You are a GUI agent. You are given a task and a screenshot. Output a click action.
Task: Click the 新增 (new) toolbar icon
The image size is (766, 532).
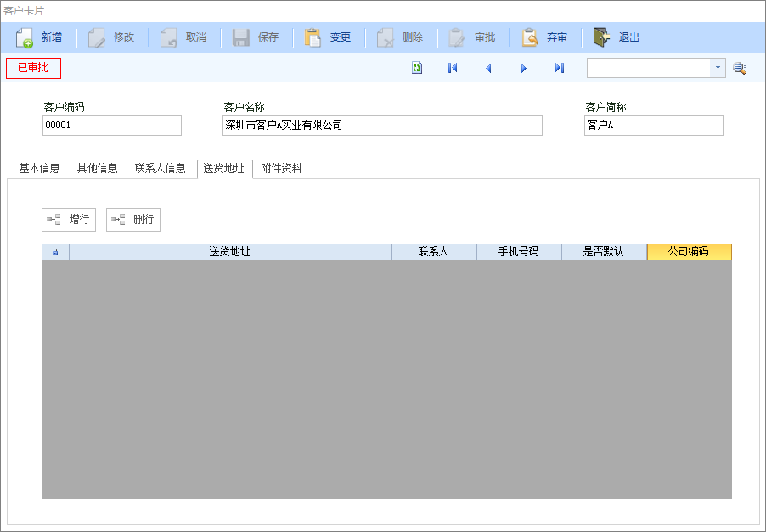24,37
